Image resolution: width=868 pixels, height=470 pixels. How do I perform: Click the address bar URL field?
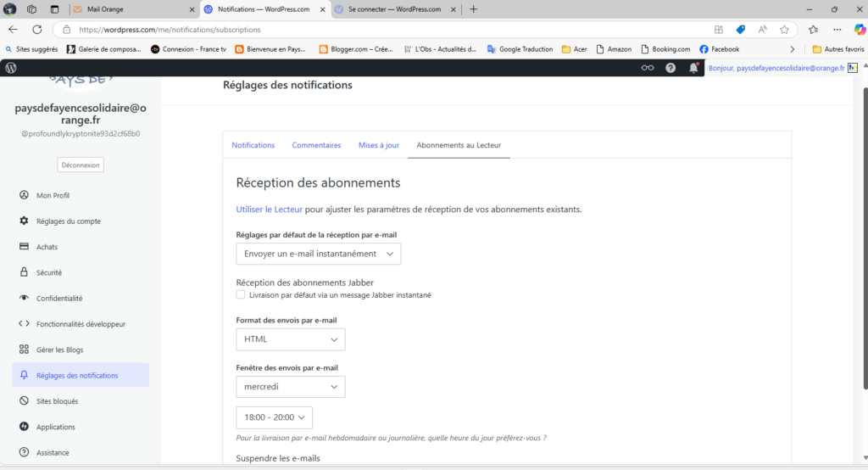coord(381,29)
